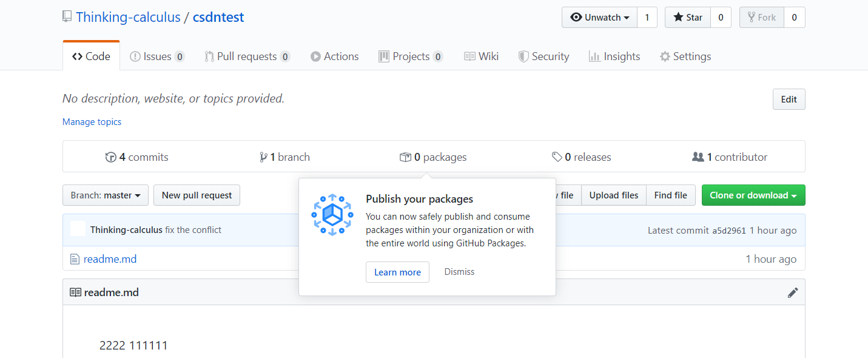Open the Thinking-calculus owner link

(128, 17)
